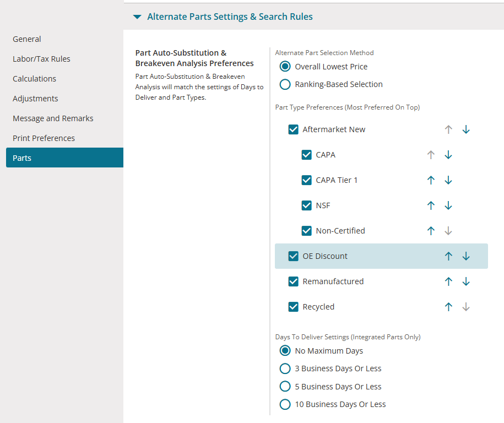Move NSF down one position
Image resolution: width=504 pixels, height=423 pixels.
[x=448, y=205]
